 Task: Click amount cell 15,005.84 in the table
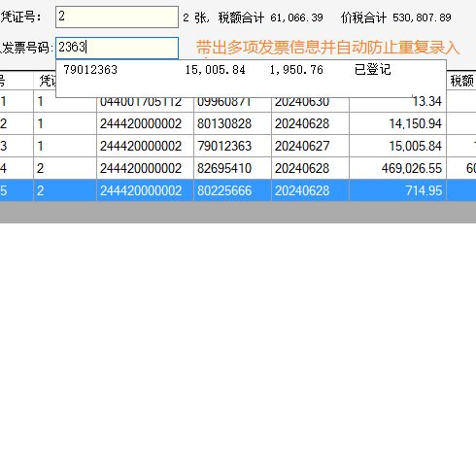tap(398, 146)
